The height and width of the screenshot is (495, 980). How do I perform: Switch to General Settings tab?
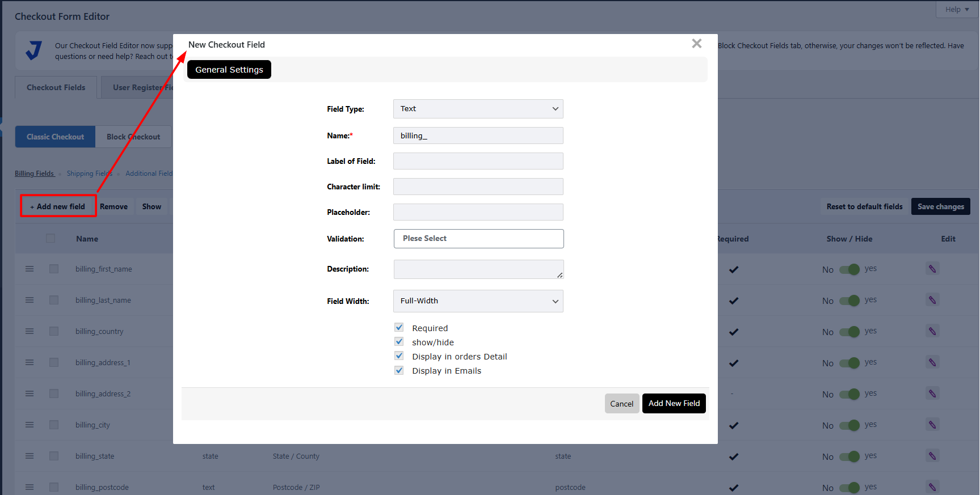coord(229,70)
